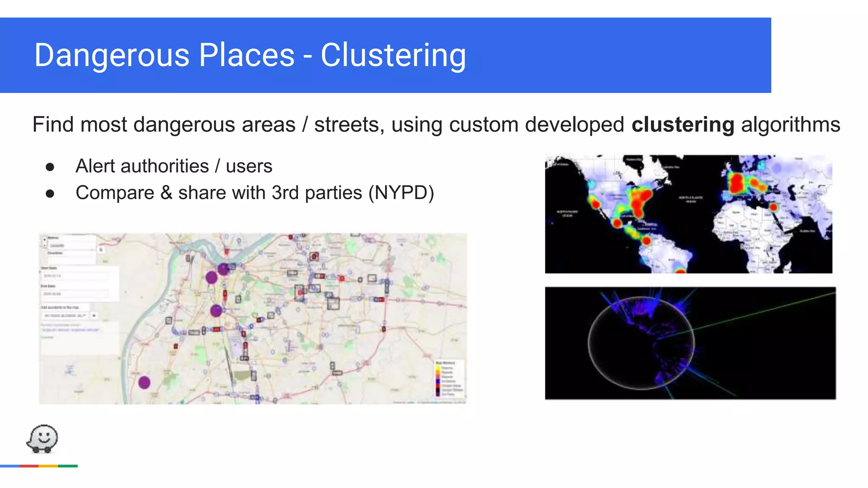Click the yellow swatch atop the map legend
This screenshot has height=488, width=868.
(x=438, y=368)
